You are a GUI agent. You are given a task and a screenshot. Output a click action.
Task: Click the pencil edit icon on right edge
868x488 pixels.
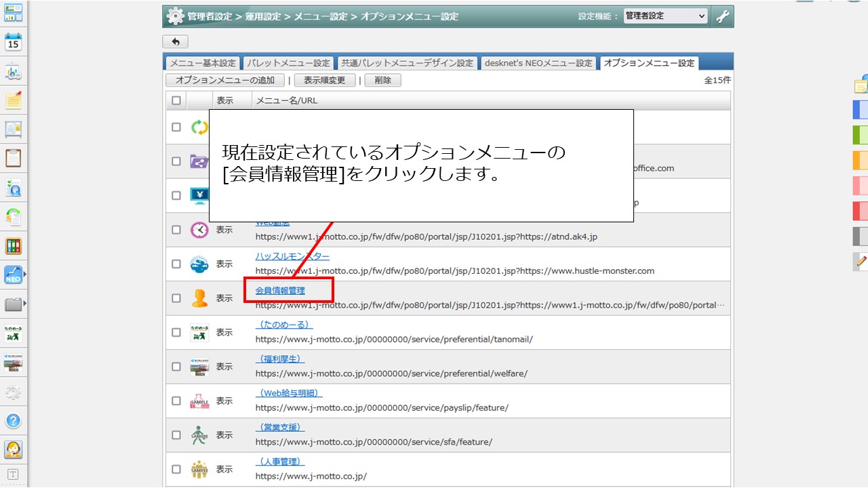(861, 260)
